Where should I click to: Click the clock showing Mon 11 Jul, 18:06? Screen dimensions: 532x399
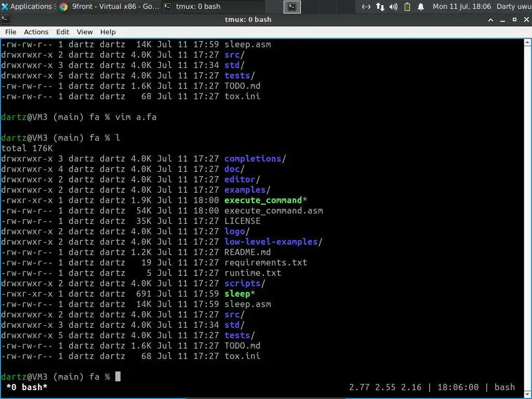461,6
